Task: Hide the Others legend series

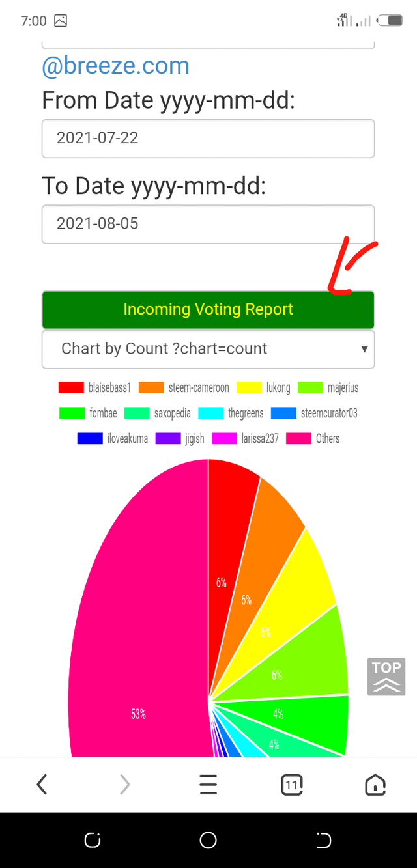Action: click(315, 438)
